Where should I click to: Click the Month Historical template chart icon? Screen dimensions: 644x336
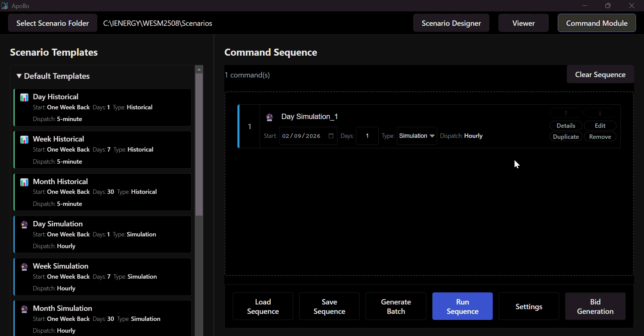(24, 182)
